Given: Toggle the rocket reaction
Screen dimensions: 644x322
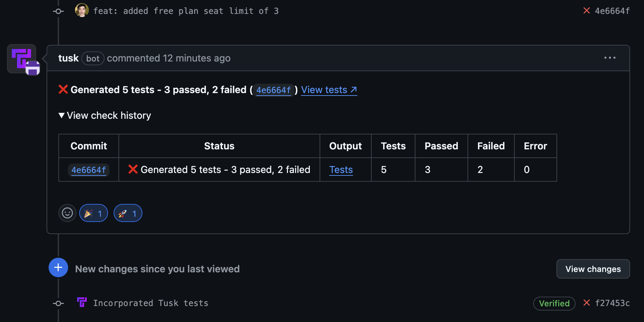Looking at the screenshot, I should [128, 213].
